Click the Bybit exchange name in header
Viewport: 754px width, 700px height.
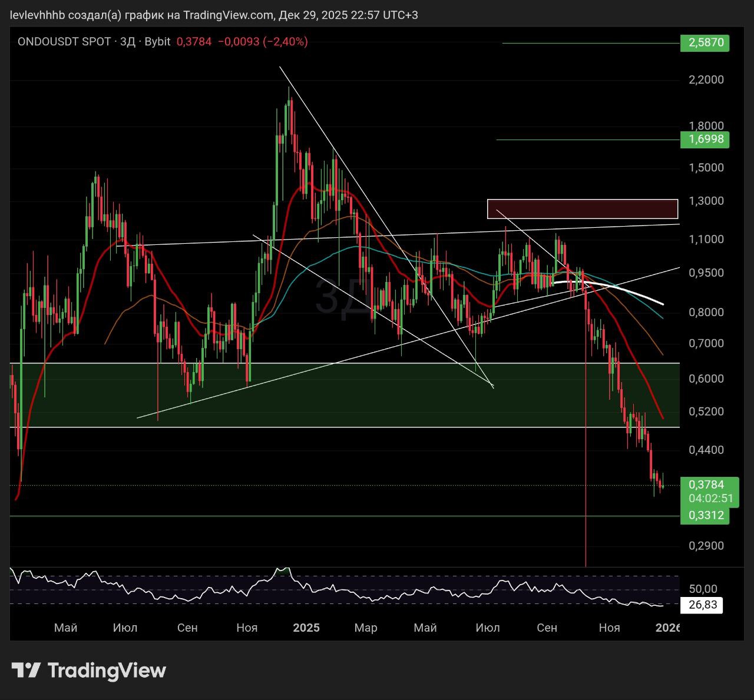[x=157, y=42]
